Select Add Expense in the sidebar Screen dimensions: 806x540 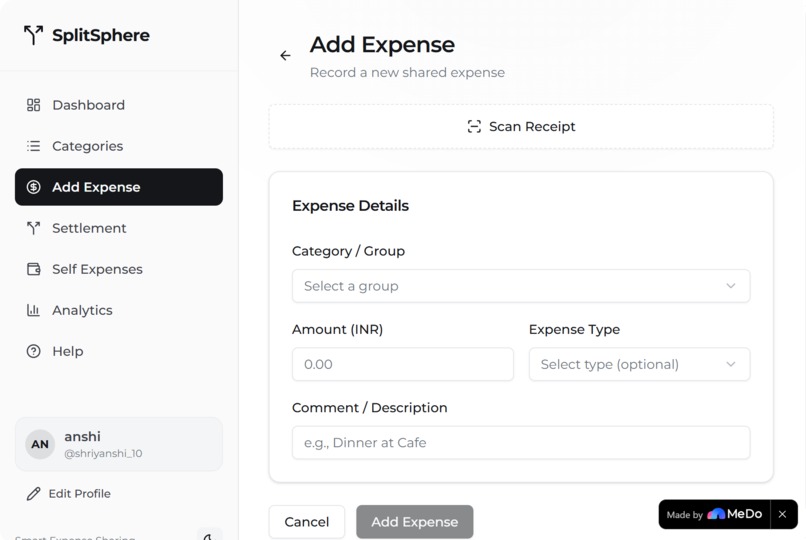[119, 187]
